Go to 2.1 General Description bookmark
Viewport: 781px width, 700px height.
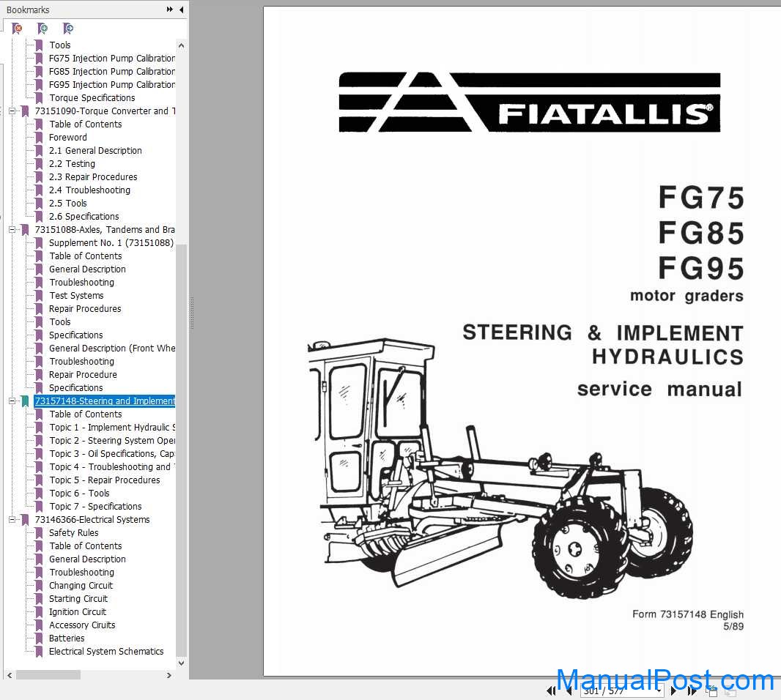click(x=95, y=150)
